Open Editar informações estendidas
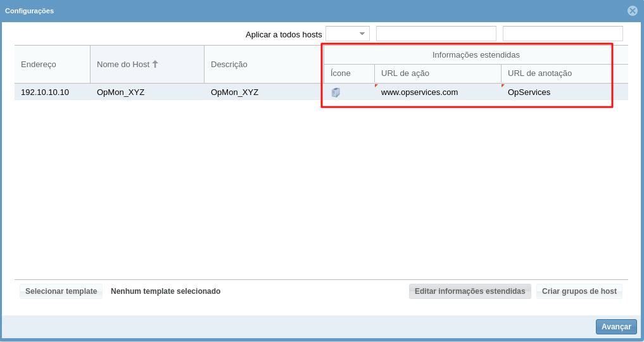This screenshot has width=644, height=342. tap(470, 291)
